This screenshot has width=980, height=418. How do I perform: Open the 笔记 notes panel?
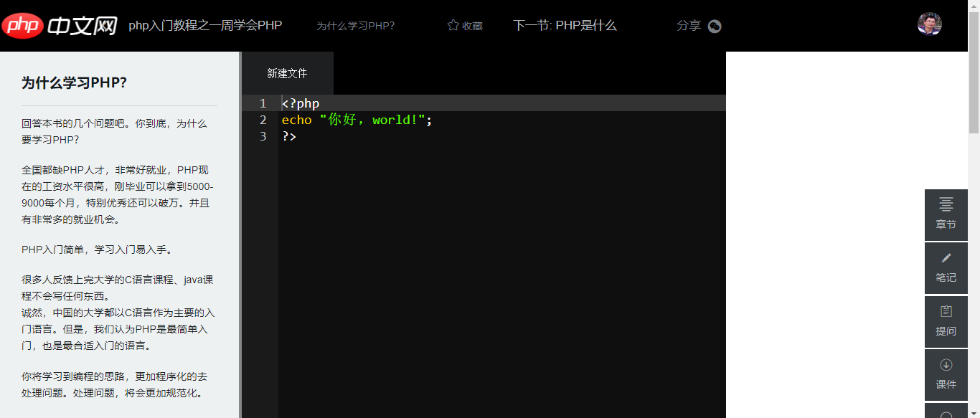(946, 268)
